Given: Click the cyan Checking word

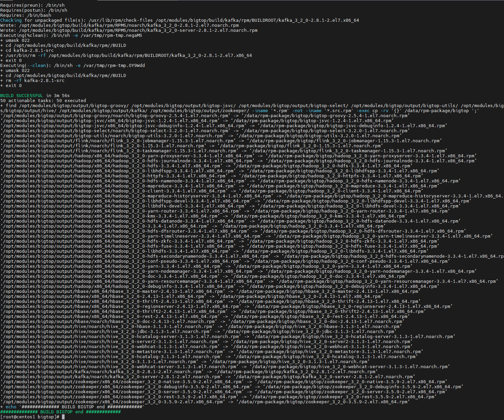Looking at the screenshot, I should coord(11,20).
